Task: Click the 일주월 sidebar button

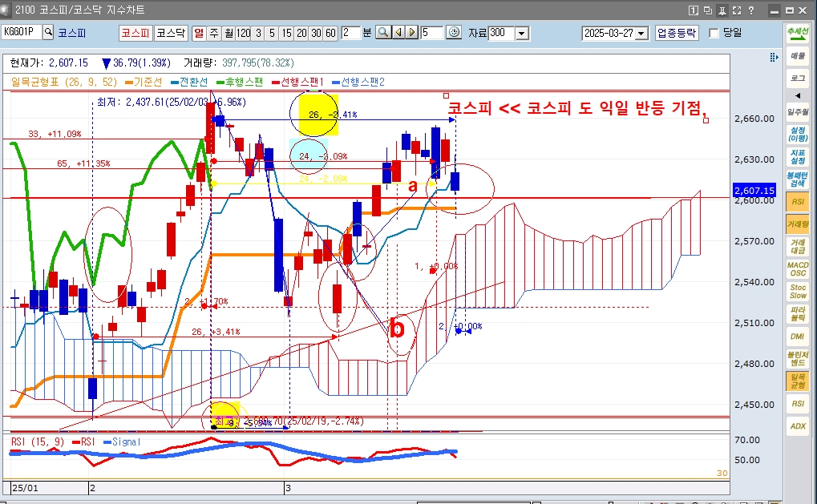Action: pyautogui.click(x=797, y=112)
